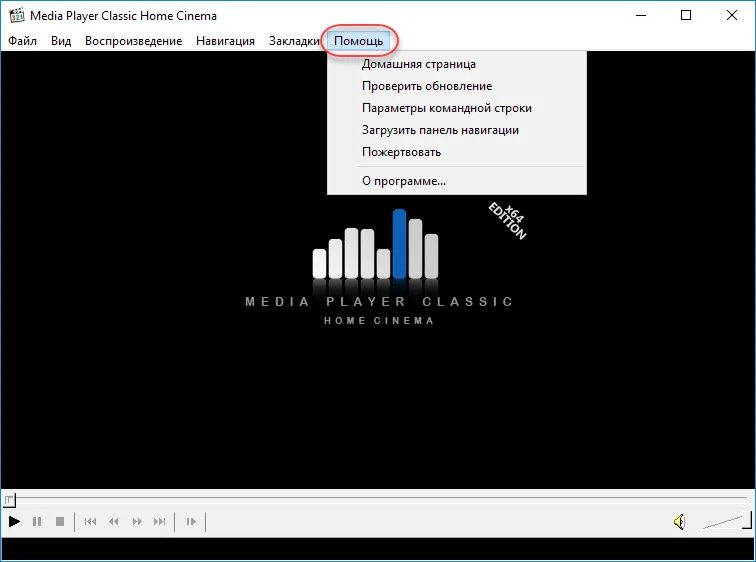This screenshot has height=562, width=756.
Task: Stop playback with the Stop icon
Action: (x=60, y=522)
